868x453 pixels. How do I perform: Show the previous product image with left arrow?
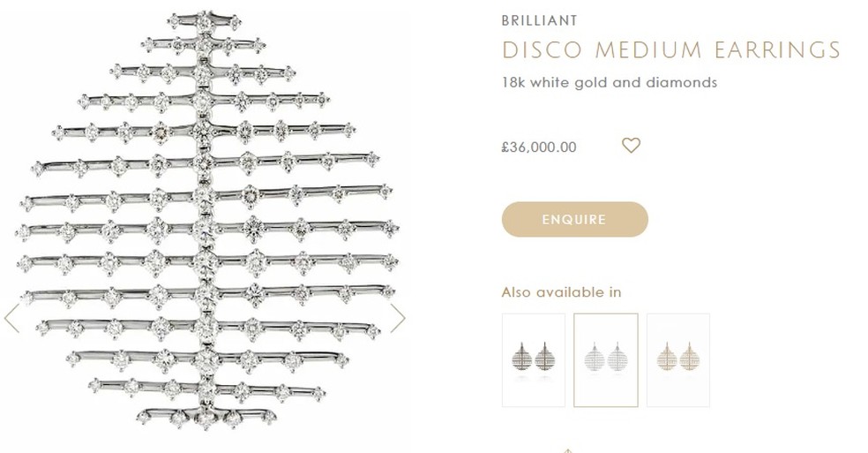(x=11, y=318)
